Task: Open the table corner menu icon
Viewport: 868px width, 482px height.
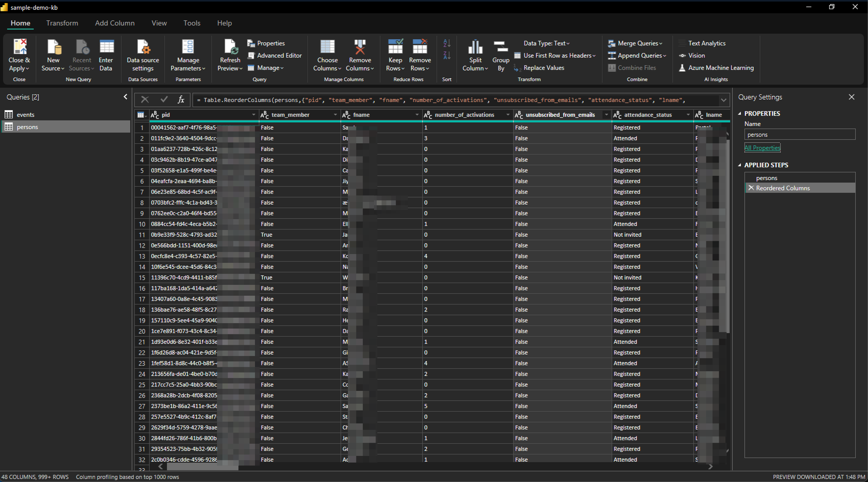Action: coord(141,115)
